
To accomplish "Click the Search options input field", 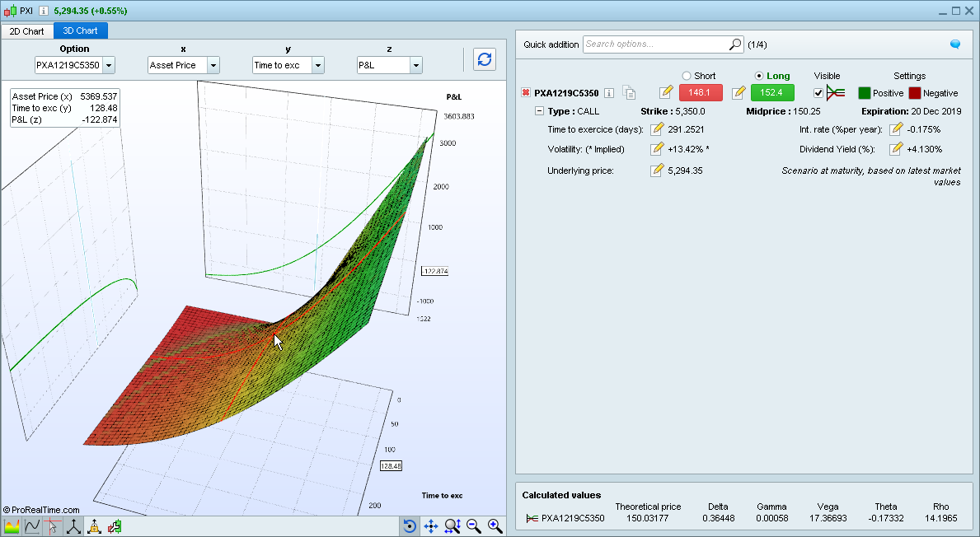I will pyautogui.click(x=655, y=44).
